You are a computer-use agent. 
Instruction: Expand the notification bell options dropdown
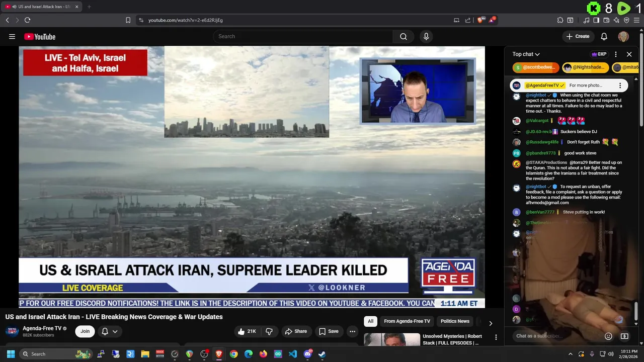[115, 331]
